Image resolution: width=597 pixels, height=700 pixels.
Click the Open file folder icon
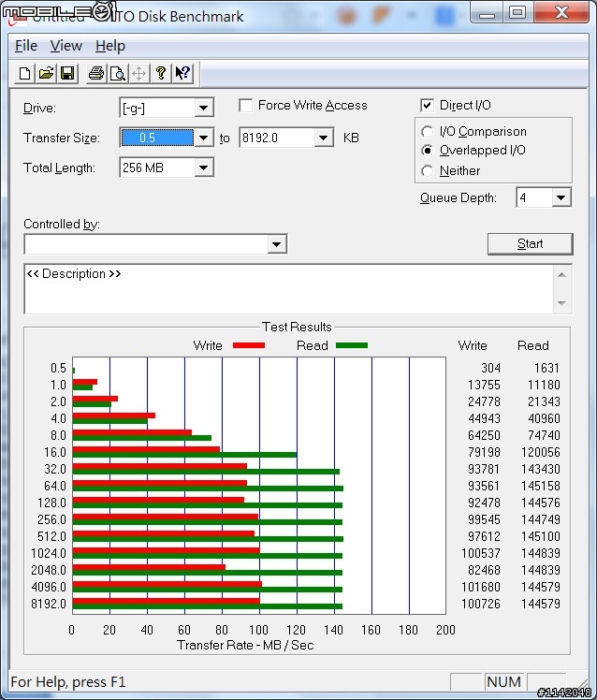click(x=46, y=73)
